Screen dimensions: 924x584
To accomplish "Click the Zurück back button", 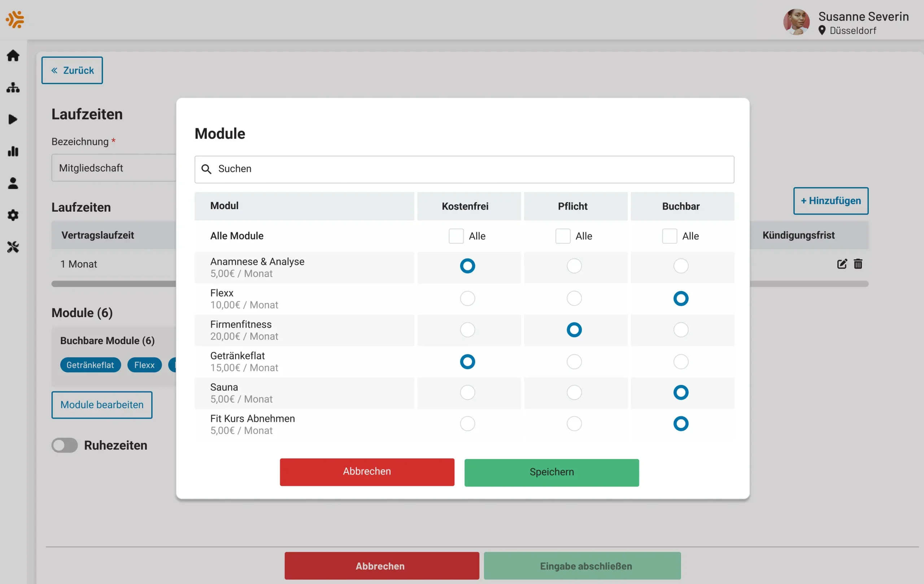I will [x=72, y=70].
